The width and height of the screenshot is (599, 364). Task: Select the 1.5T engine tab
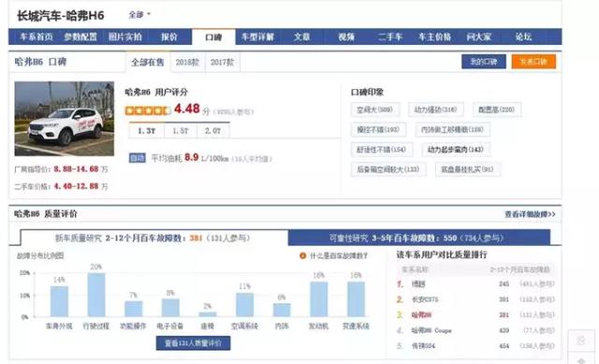tap(181, 131)
